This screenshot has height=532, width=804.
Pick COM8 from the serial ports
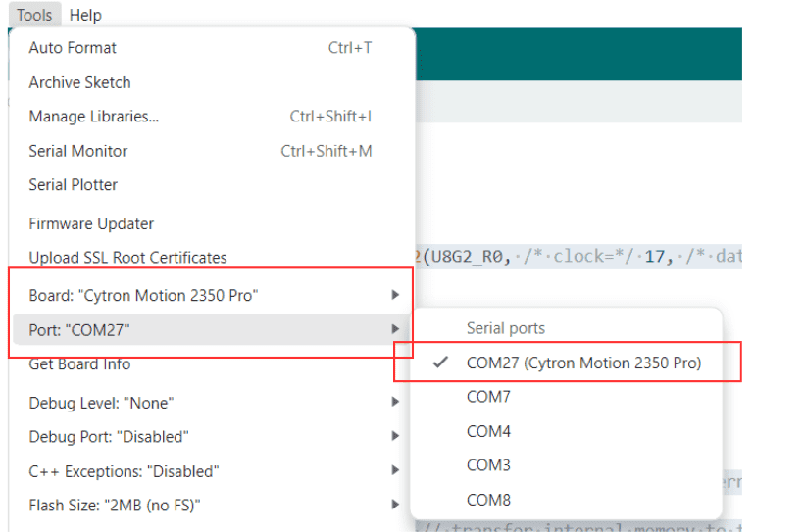point(488,500)
